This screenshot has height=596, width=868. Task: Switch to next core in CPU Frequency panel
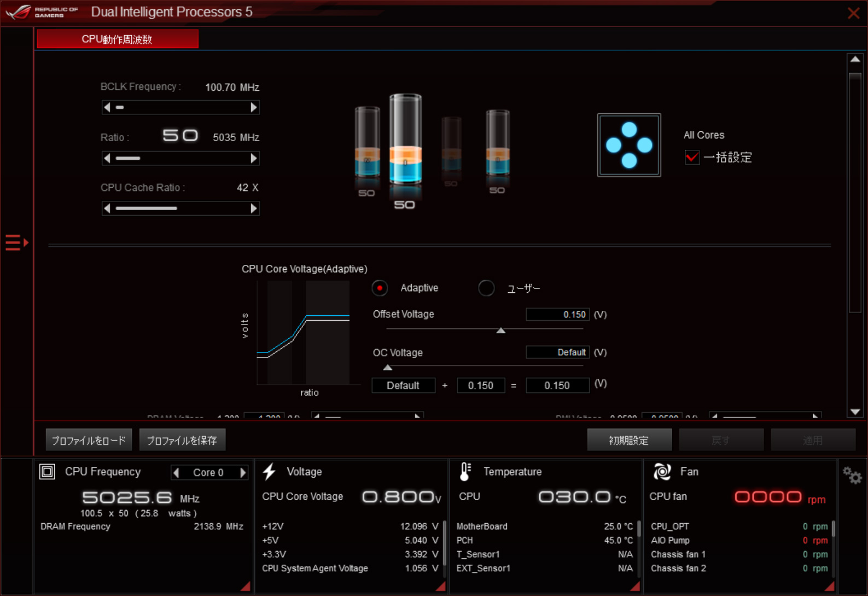tap(243, 472)
